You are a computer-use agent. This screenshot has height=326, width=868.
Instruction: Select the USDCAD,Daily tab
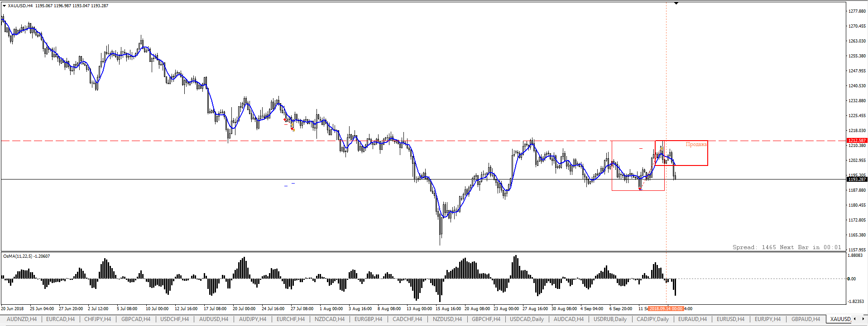527,319
